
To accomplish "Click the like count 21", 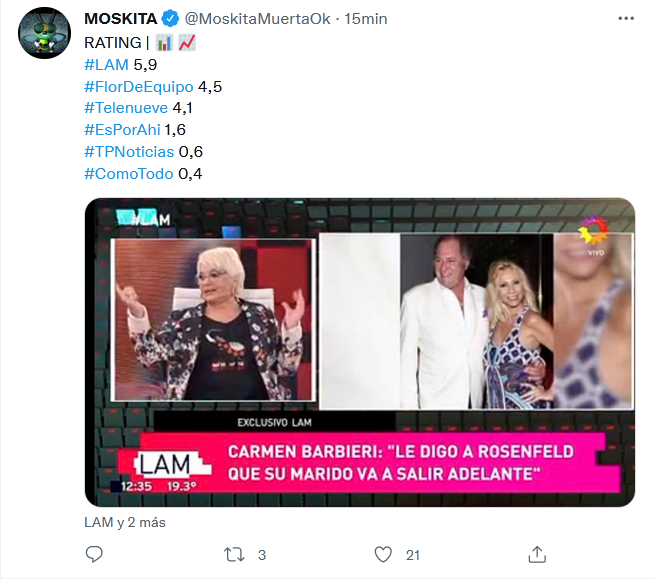I will coord(413,555).
